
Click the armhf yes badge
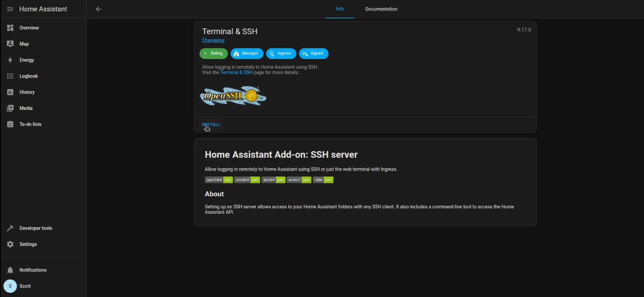[x=273, y=180]
